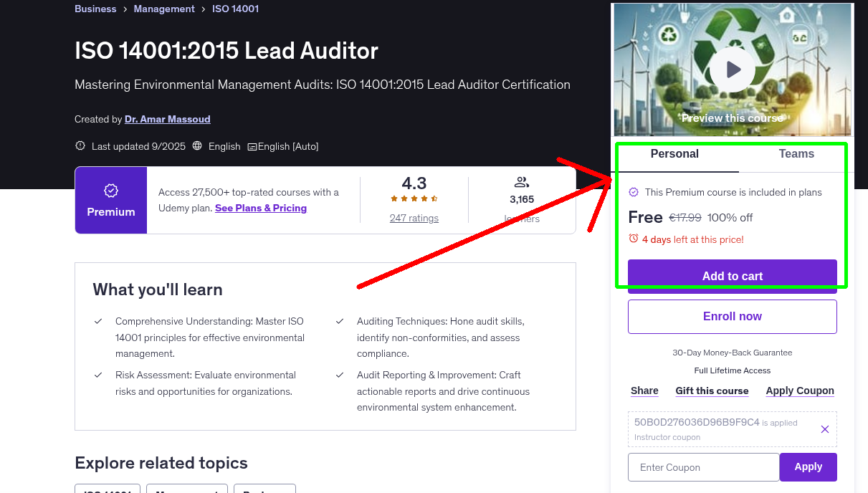The height and width of the screenshot is (493, 868).
Task: Navigate to Management breadcrumb
Action: 164,9
